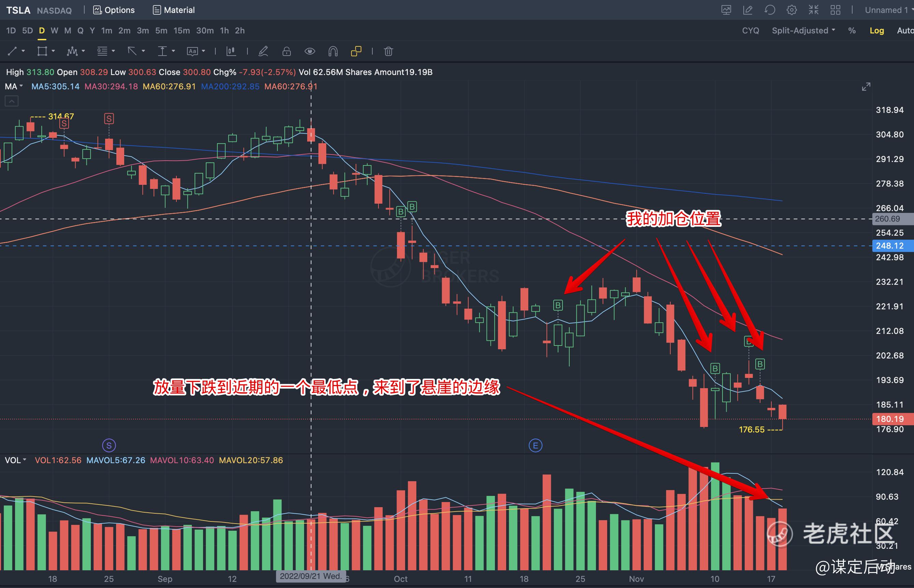Click the 260.69 crosshair price label
Viewport: 914px width, 588px height.
pos(893,219)
